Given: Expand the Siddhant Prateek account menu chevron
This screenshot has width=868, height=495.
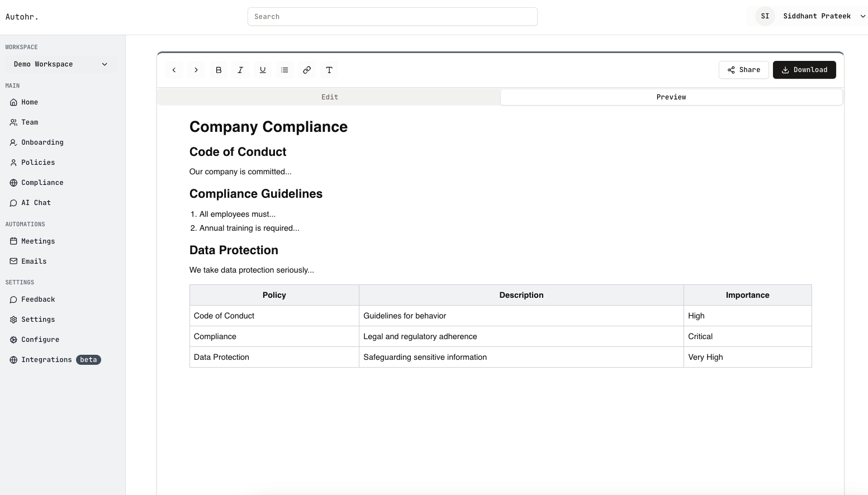Looking at the screenshot, I should coord(862,16).
